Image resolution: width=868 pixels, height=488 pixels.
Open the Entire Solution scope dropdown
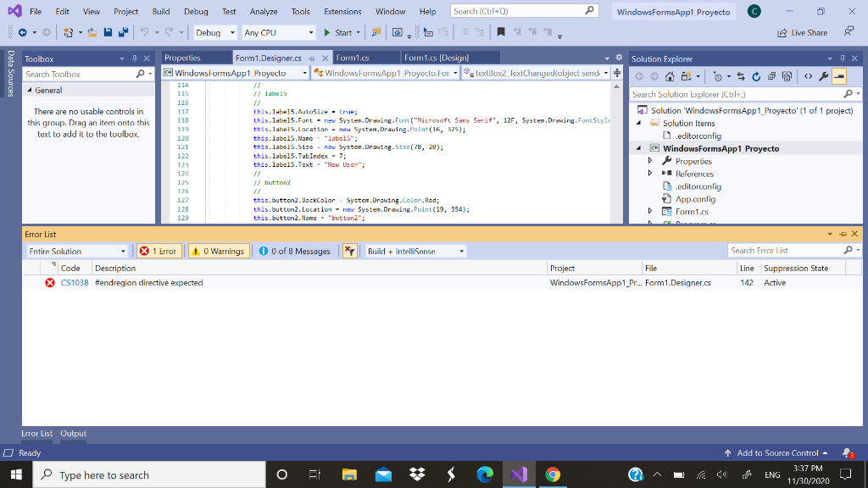tap(77, 251)
